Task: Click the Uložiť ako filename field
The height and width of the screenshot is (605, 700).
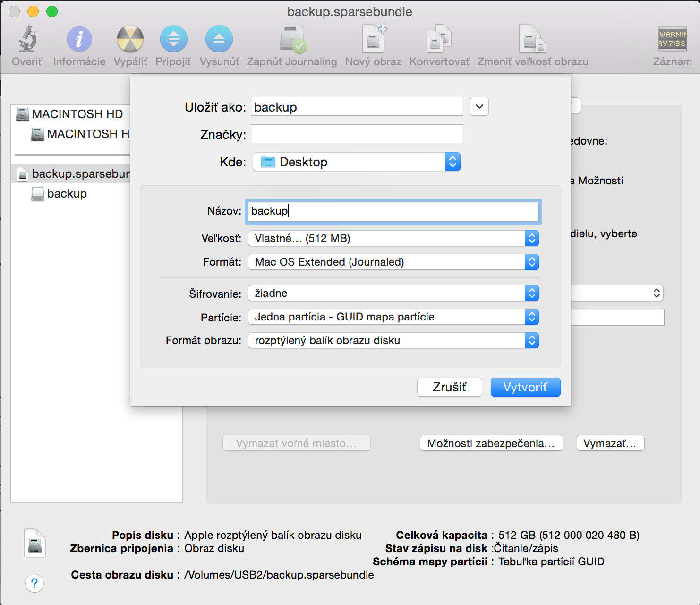Action: [x=357, y=106]
